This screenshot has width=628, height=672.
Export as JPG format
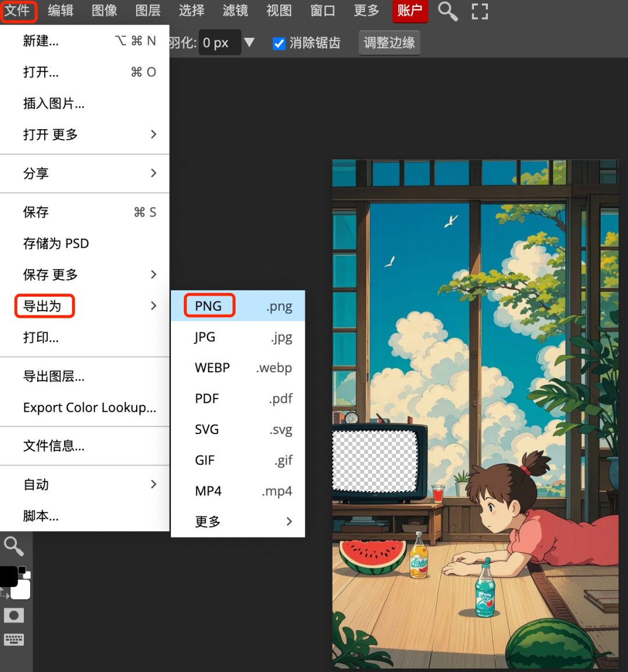click(238, 337)
